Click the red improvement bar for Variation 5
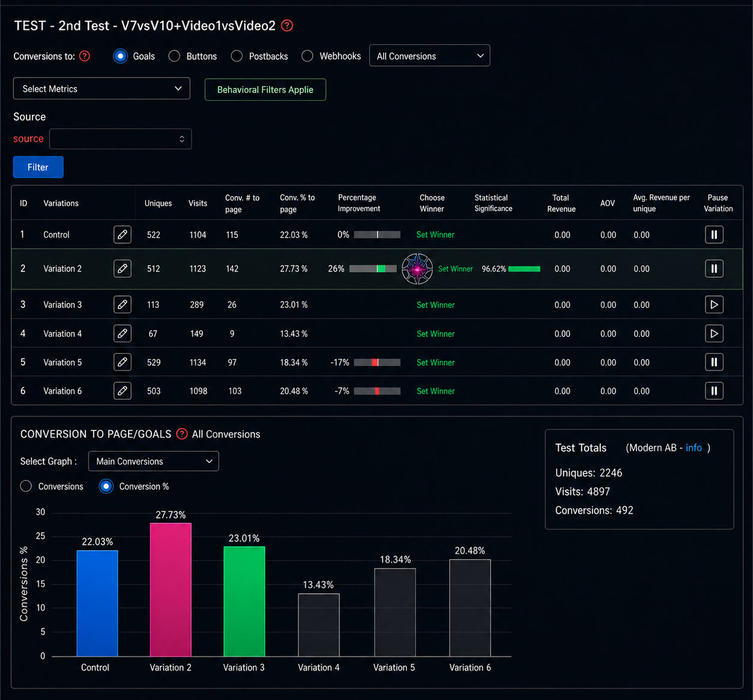Image resolution: width=753 pixels, height=700 pixels. coord(375,362)
